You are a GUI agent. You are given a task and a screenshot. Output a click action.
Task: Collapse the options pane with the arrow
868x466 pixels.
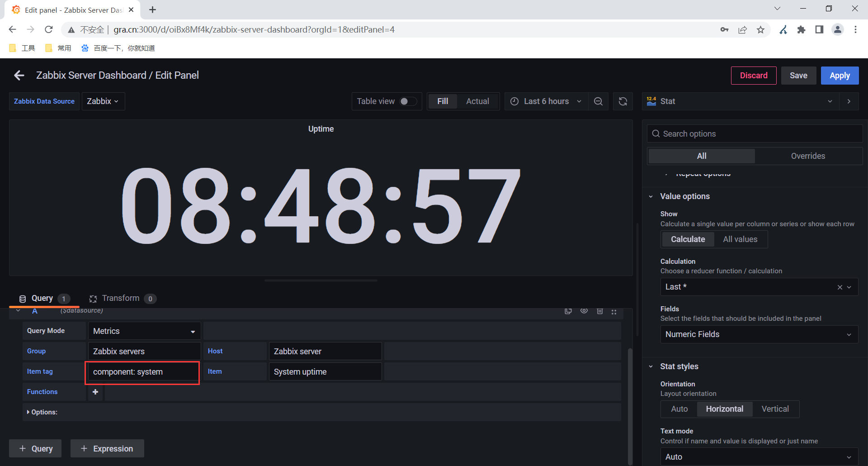849,101
